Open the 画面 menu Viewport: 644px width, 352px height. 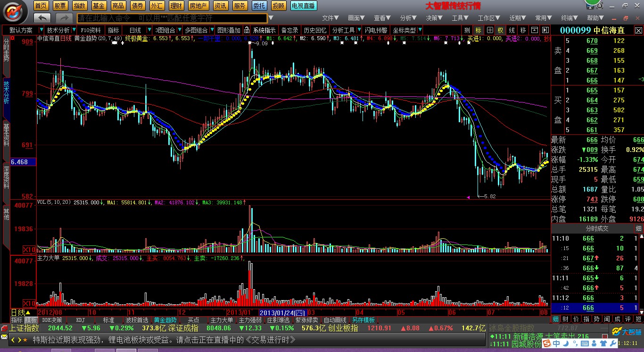(x=357, y=18)
